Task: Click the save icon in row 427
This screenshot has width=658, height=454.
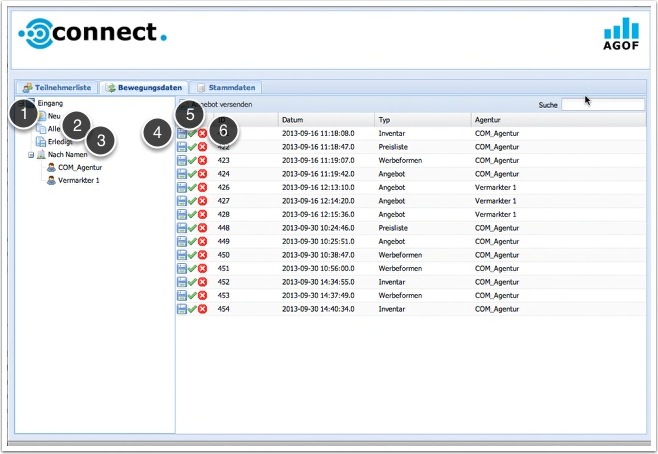Action: pos(182,201)
